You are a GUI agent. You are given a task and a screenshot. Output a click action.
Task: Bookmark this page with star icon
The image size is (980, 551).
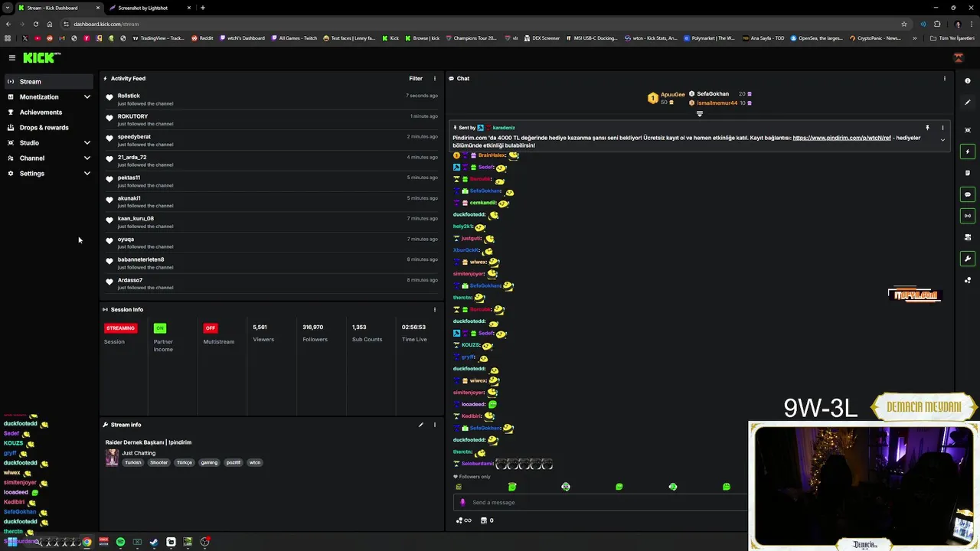pos(904,24)
